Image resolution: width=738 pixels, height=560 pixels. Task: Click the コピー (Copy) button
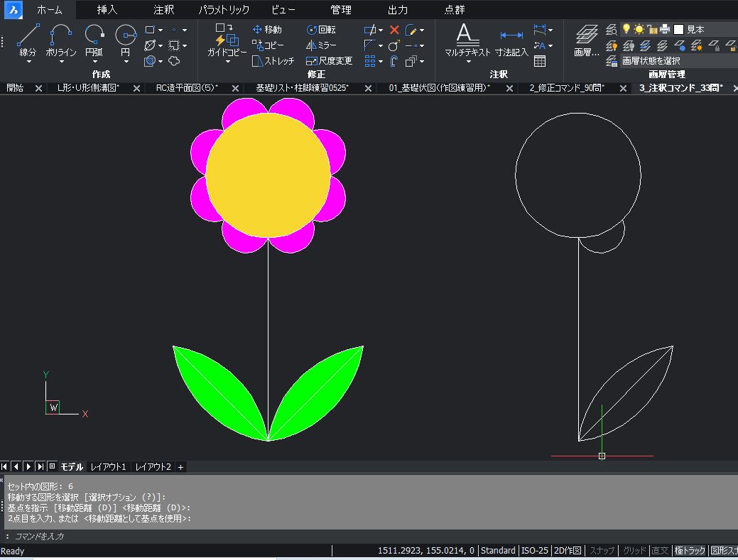(268, 45)
